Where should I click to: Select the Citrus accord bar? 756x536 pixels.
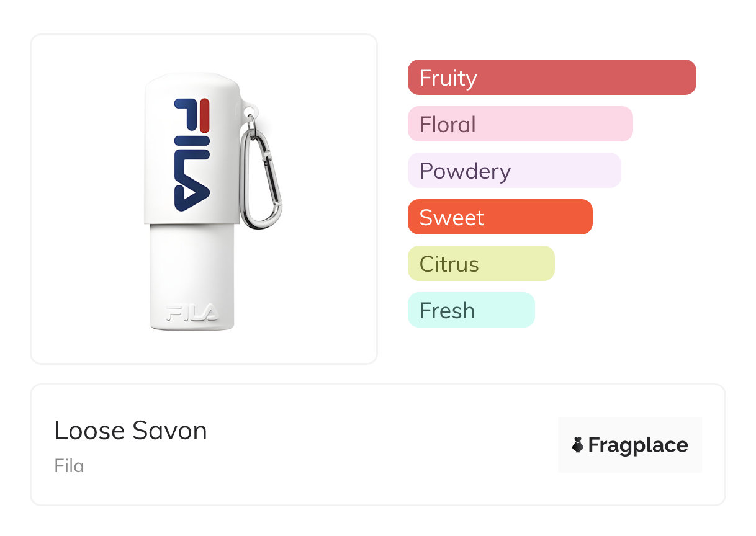pos(480,264)
